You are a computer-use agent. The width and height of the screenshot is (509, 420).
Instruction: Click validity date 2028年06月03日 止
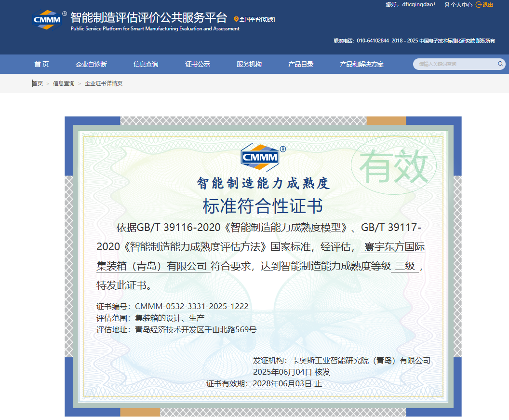[x=287, y=384]
